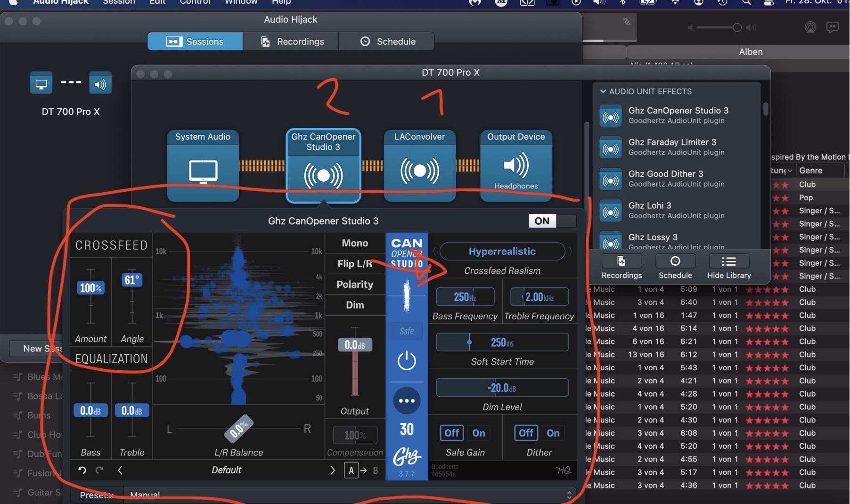Open the Presets Manual dropdown
This screenshot has width=850, height=504.
[x=349, y=495]
